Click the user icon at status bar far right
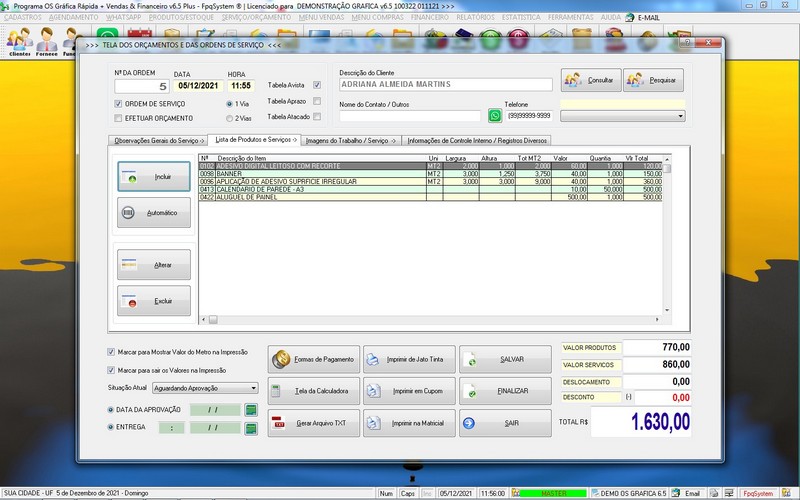The width and height of the screenshot is (800, 500). click(x=786, y=493)
